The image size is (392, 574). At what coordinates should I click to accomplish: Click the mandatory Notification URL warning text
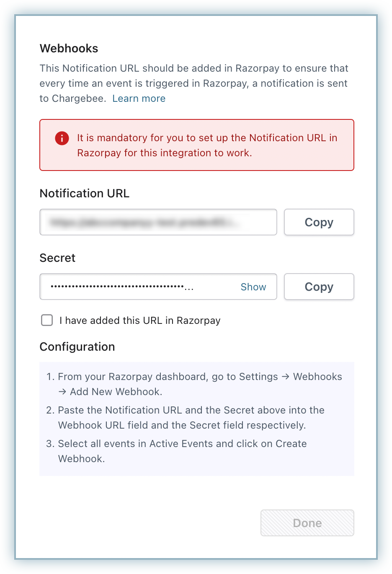207,145
